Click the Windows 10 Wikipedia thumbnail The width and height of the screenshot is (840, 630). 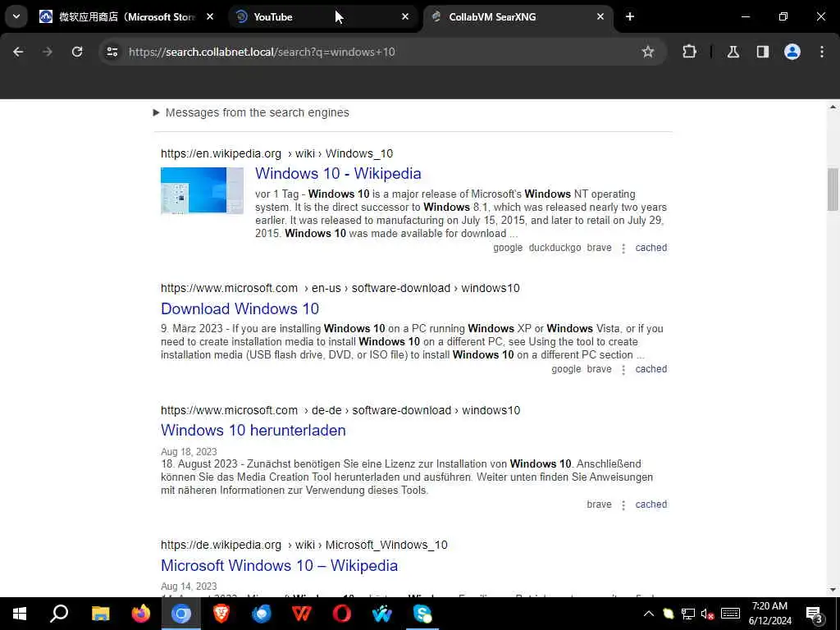click(202, 190)
